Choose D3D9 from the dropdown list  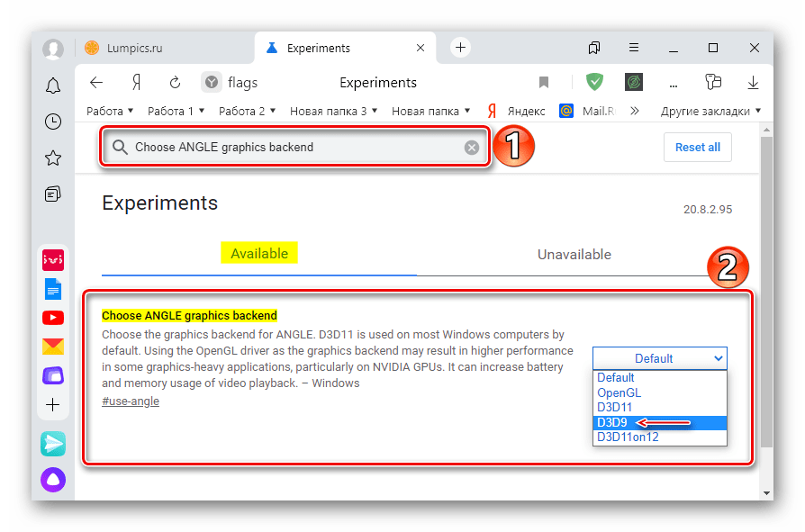click(x=611, y=422)
